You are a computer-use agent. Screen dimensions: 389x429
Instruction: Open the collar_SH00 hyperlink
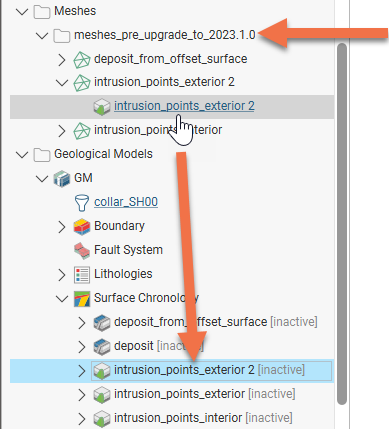[126, 202]
